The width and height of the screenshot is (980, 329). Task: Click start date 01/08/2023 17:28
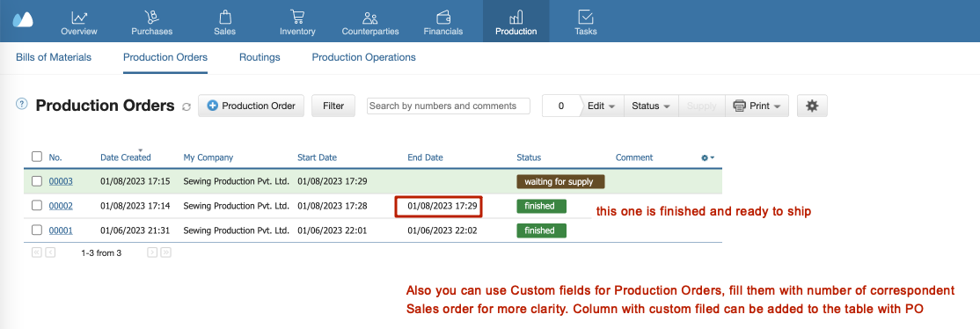332,206
